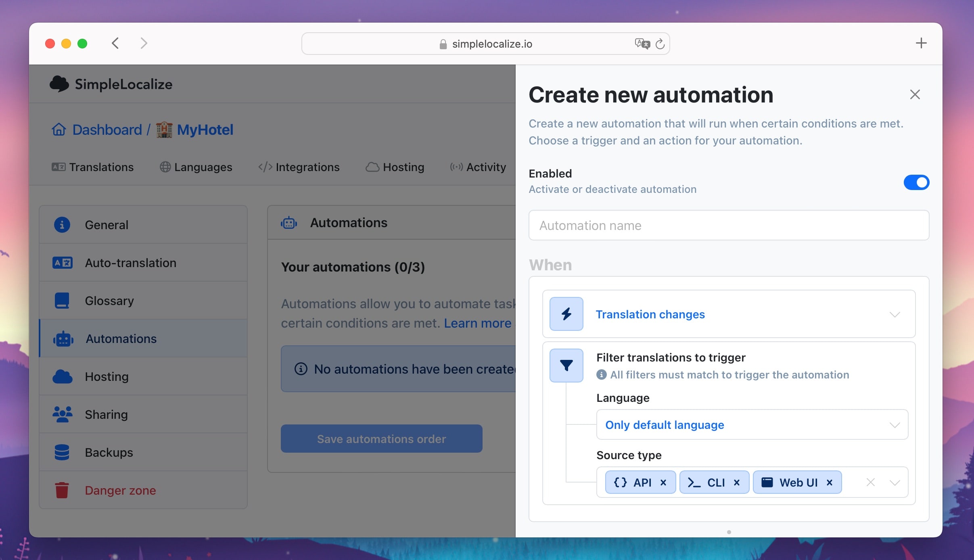Viewport: 974px width, 560px height.
Task: Remove the Web UI source type tag
Action: 830,483
